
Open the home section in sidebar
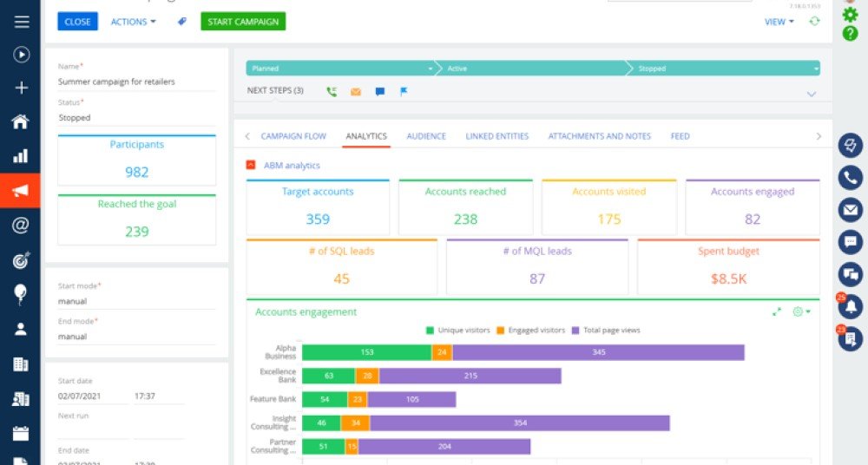click(21, 121)
